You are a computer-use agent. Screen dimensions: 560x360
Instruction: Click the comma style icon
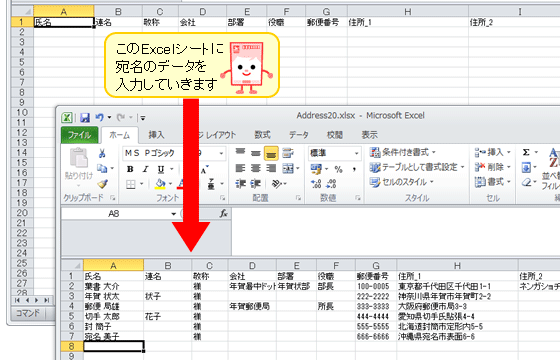coord(354,169)
